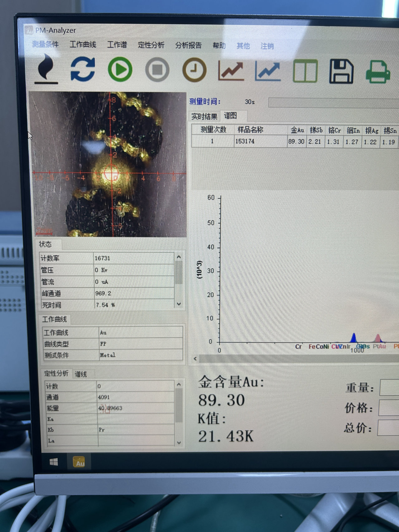This screenshot has height=532, width=399.
Task: Click the green split-panel layout icon
Action: (x=305, y=71)
